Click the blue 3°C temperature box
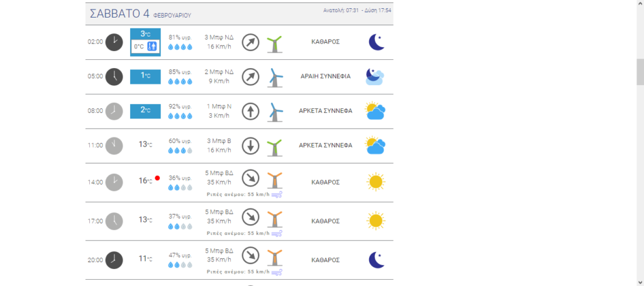The image size is (644, 286). tap(145, 33)
